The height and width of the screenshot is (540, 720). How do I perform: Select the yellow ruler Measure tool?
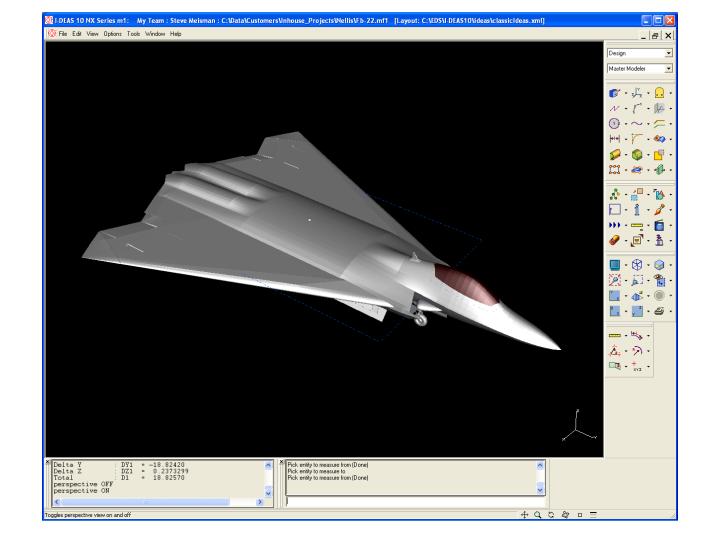click(x=614, y=336)
